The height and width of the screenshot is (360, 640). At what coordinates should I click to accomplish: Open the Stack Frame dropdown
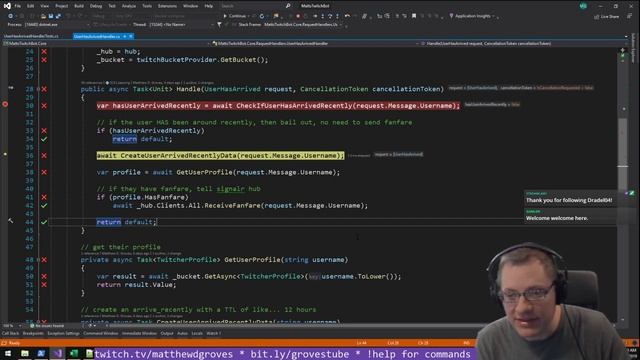tap(302, 24)
